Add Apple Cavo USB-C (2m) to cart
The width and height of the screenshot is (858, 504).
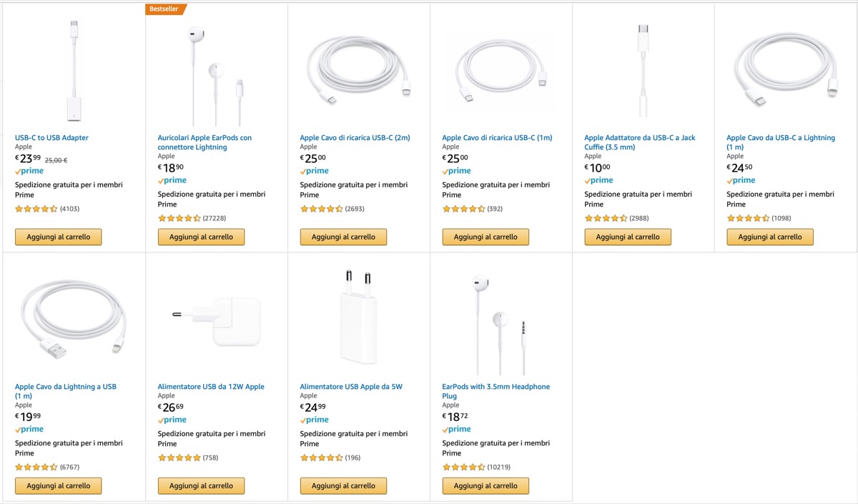pos(343,237)
